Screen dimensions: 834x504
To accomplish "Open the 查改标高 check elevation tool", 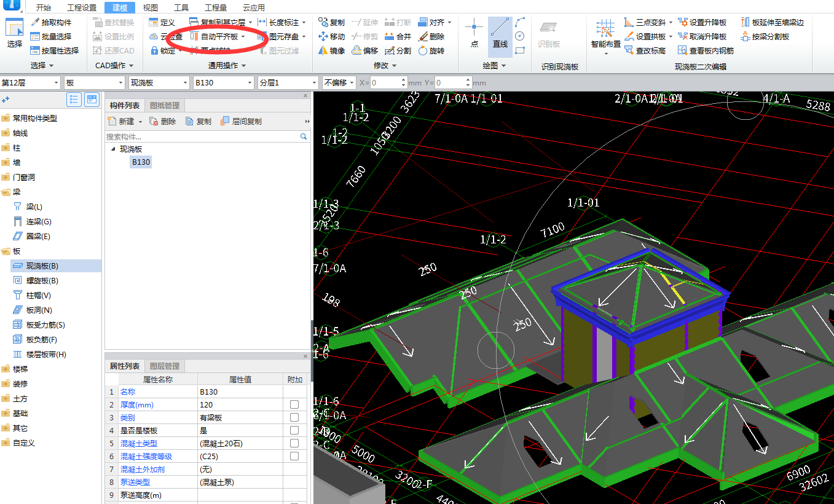I will (x=645, y=50).
